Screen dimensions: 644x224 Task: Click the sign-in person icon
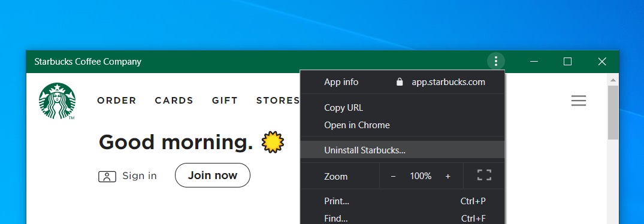[x=107, y=177]
